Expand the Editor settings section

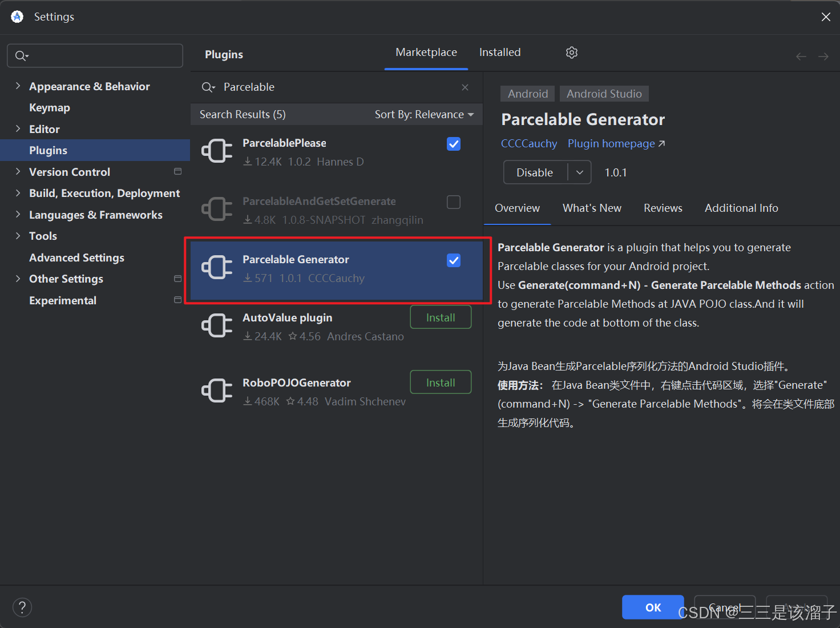[x=18, y=128]
